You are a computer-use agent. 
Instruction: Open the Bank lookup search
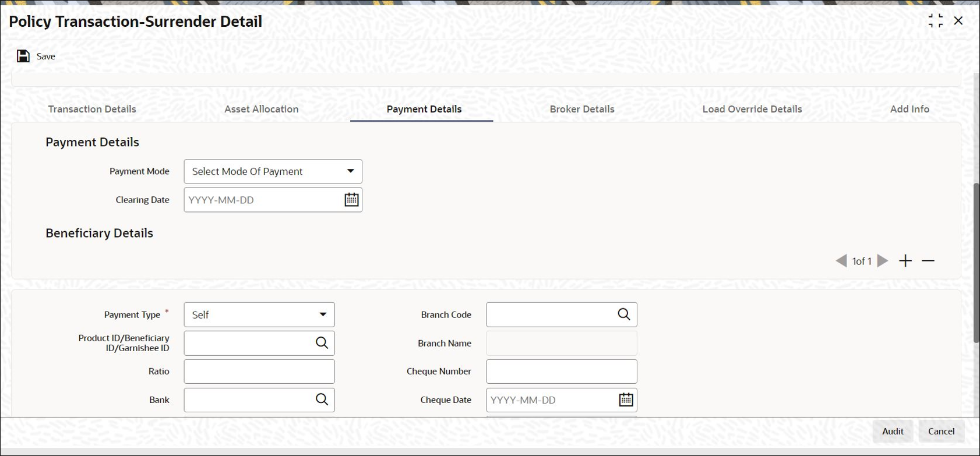pyautogui.click(x=322, y=400)
